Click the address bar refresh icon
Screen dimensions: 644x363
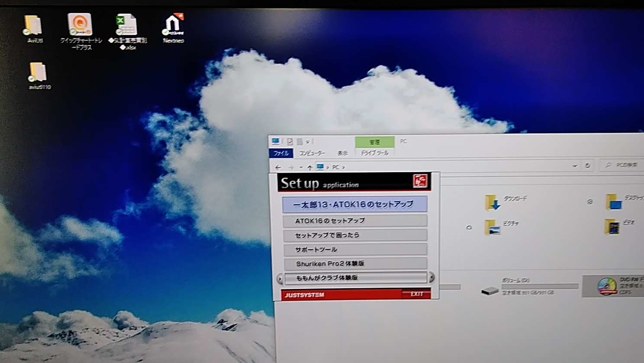(588, 166)
